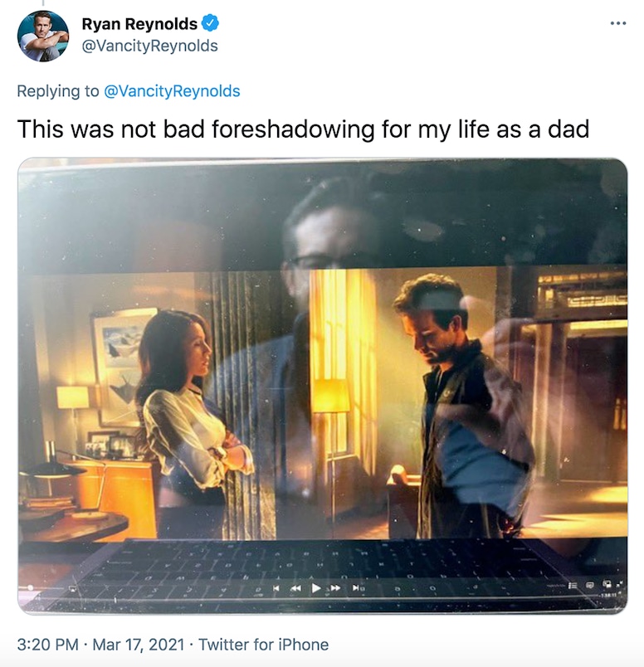
Task: Open Ryan Reynolds' profile avatar
Action: (40, 34)
